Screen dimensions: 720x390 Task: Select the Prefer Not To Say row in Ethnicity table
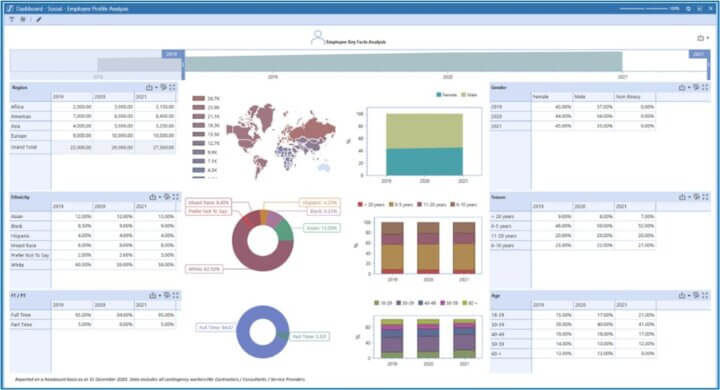93,255
